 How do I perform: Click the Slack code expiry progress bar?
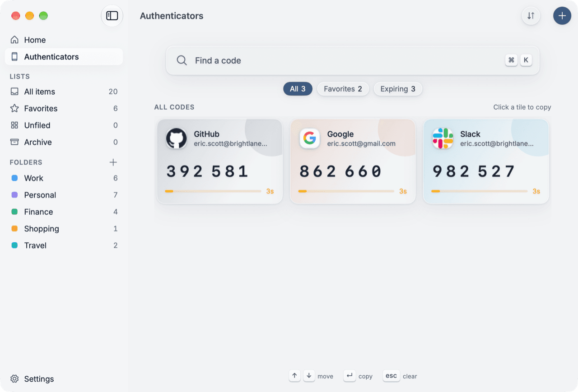(x=480, y=191)
